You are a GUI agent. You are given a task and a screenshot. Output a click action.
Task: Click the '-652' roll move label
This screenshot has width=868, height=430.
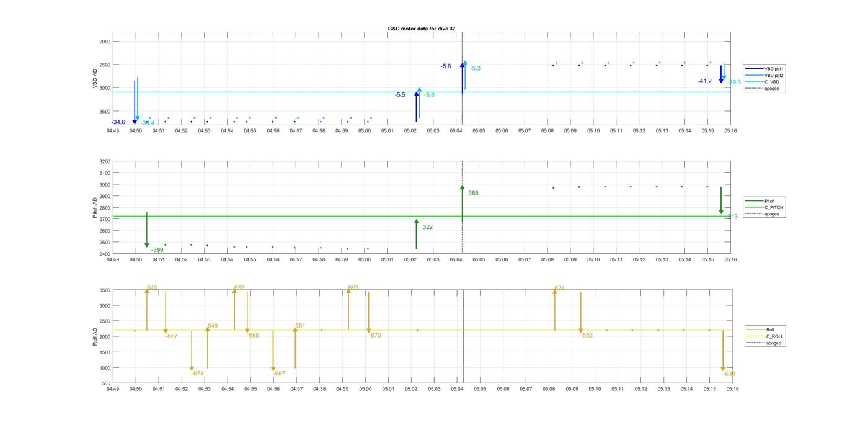pyautogui.click(x=587, y=335)
